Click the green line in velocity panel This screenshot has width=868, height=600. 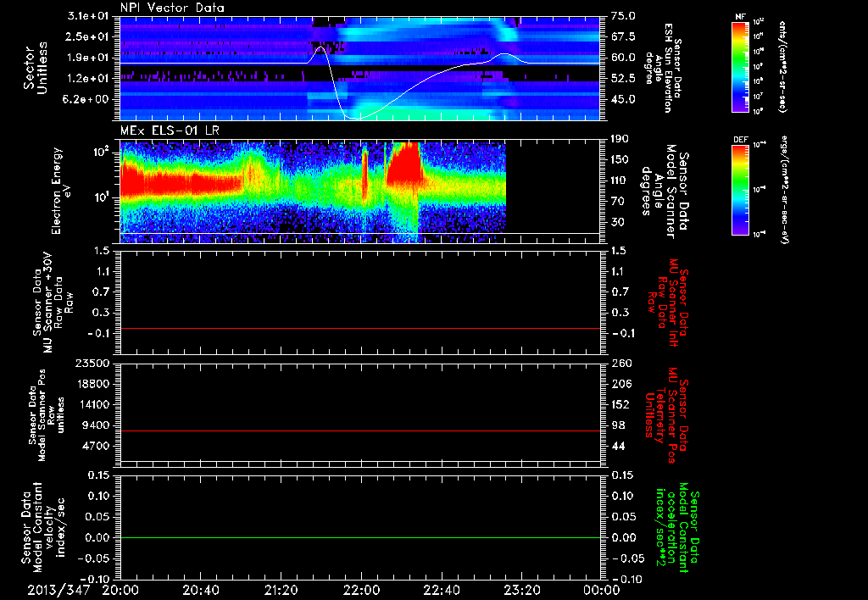360,537
